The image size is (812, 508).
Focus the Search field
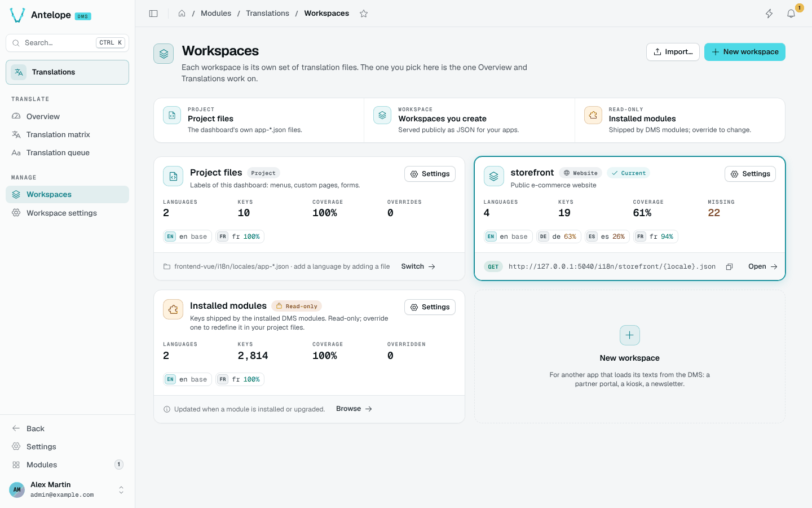click(67, 43)
